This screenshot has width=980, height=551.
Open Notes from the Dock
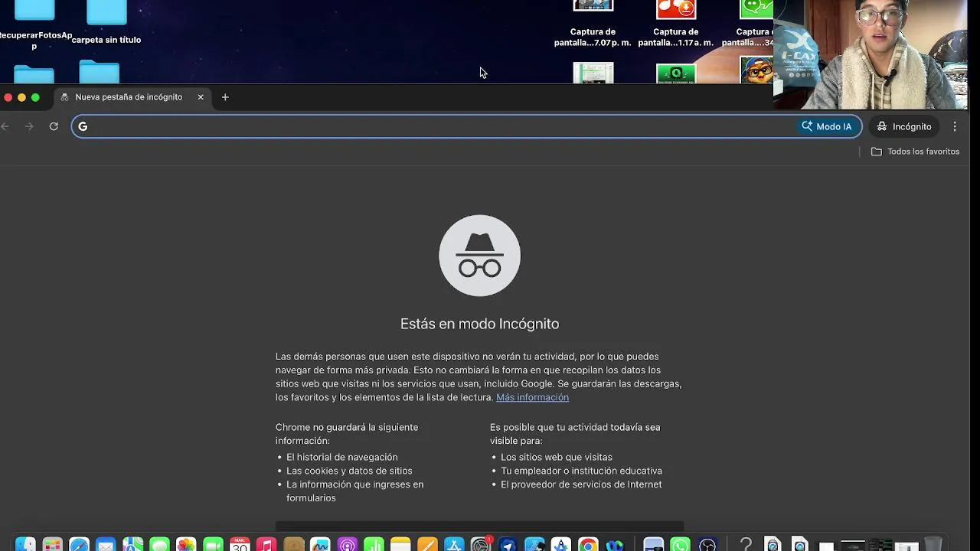tap(400, 545)
